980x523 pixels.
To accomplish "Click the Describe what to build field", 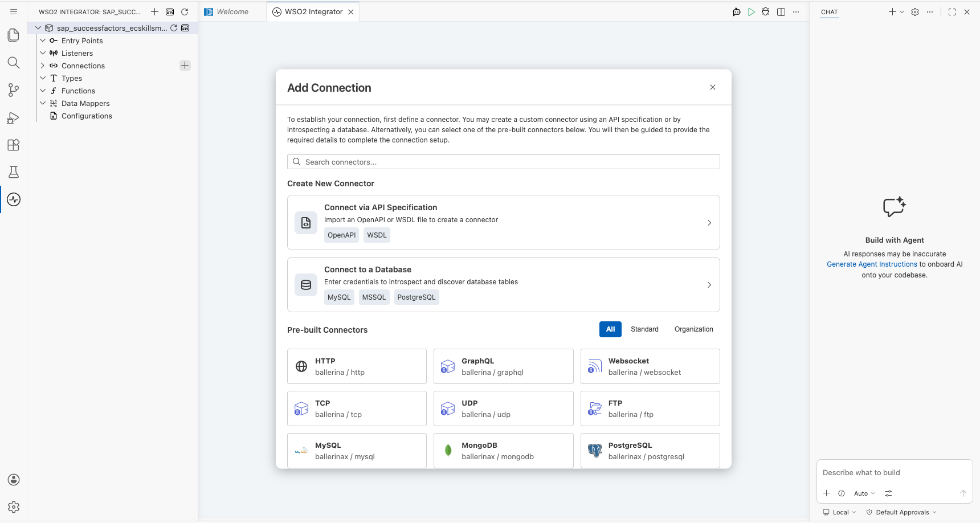I will point(895,473).
